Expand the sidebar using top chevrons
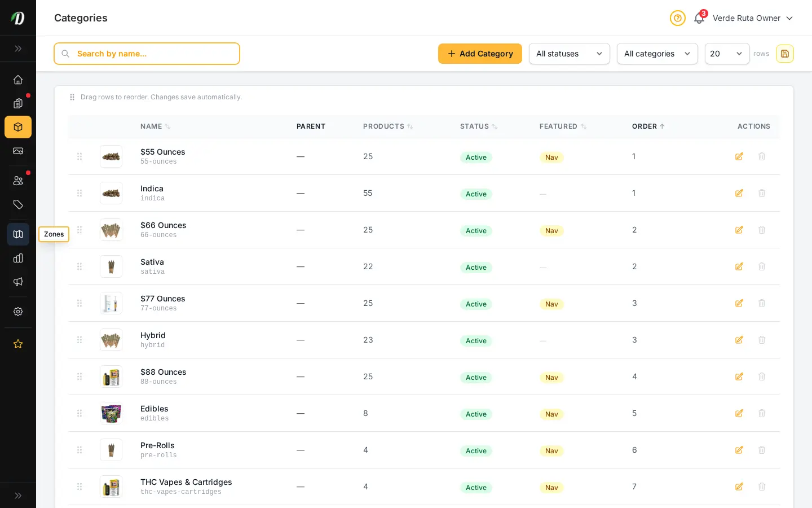812x508 pixels. (18, 49)
